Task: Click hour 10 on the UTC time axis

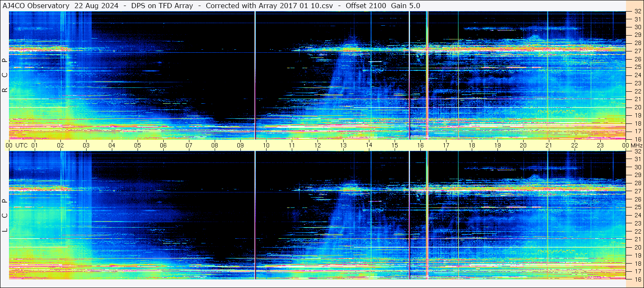Action: coord(266,145)
